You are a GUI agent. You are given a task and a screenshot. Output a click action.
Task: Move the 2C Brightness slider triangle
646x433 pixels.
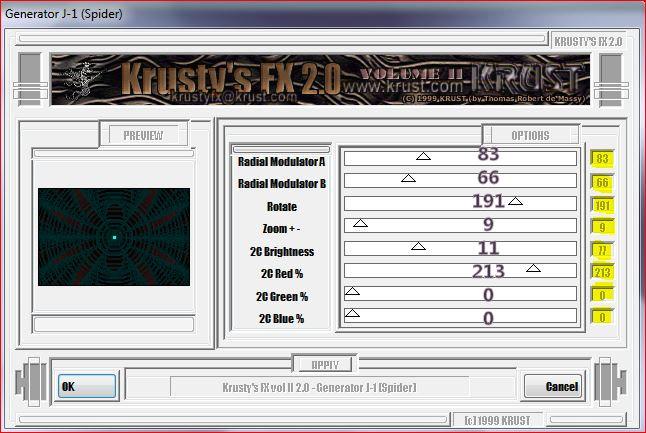pos(418,246)
